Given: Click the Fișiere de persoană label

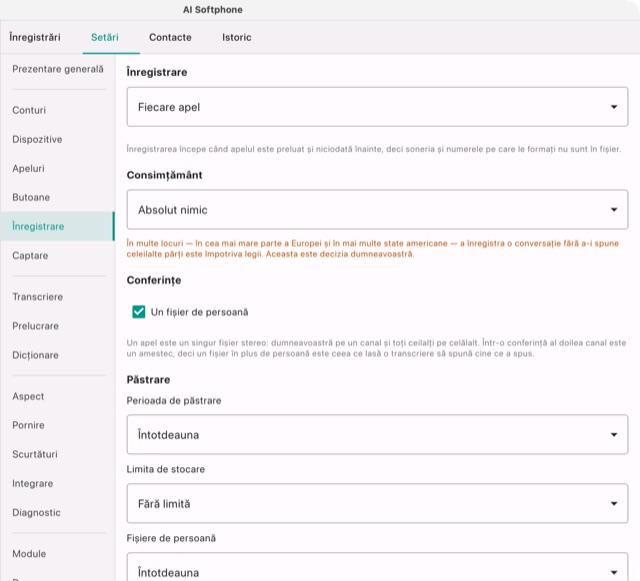Looking at the screenshot, I should tap(171, 538).
